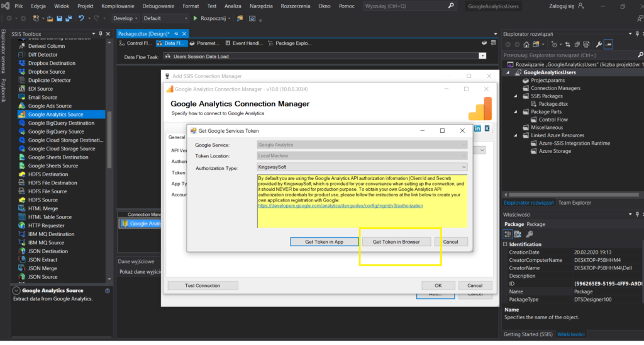The height and width of the screenshot is (345, 644).
Task: Click the KingswaySoft K icon
Action: click(487, 128)
